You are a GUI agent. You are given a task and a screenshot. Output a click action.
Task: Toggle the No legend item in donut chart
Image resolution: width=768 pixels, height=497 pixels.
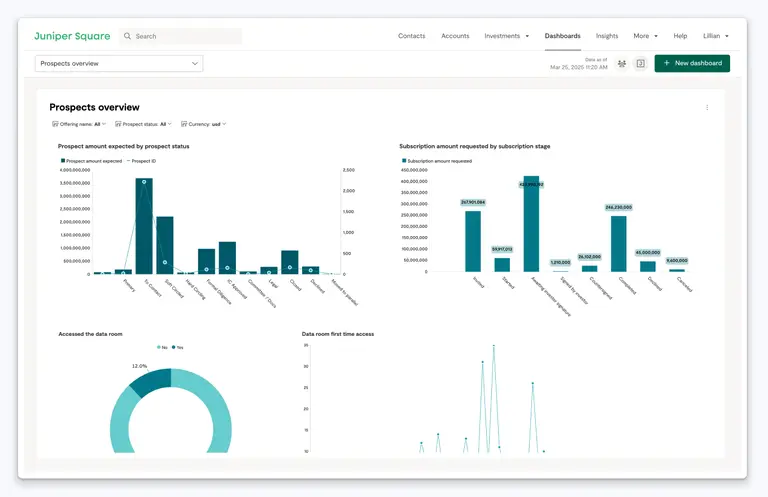coord(162,347)
